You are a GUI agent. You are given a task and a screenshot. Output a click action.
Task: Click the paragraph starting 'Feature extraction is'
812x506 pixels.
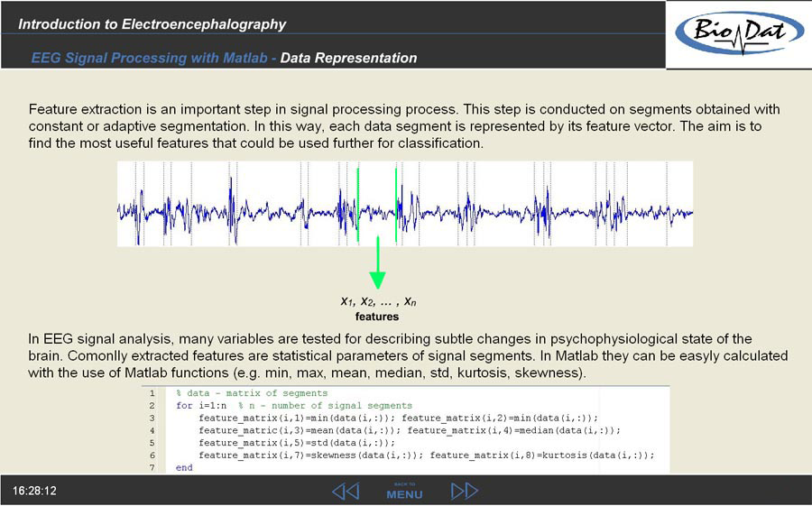point(404,126)
